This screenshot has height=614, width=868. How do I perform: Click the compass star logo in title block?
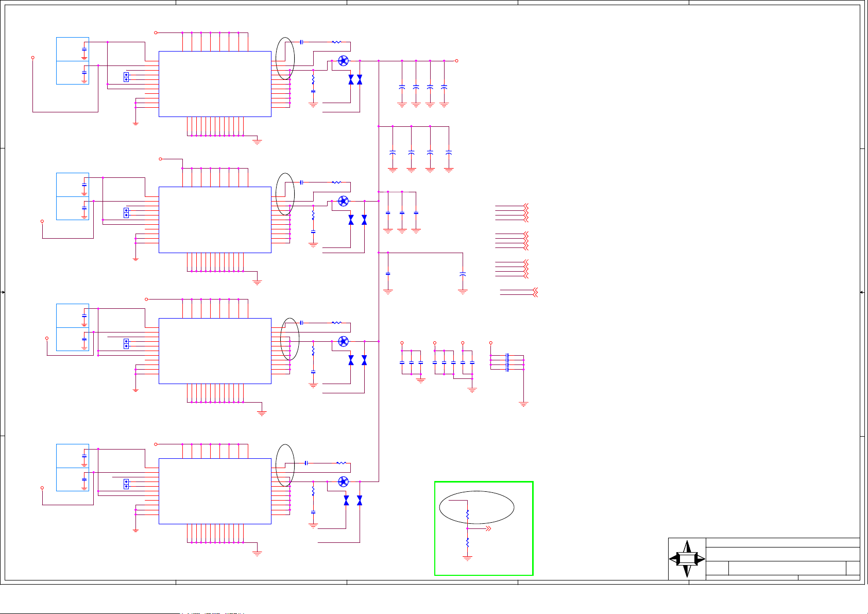687,559
